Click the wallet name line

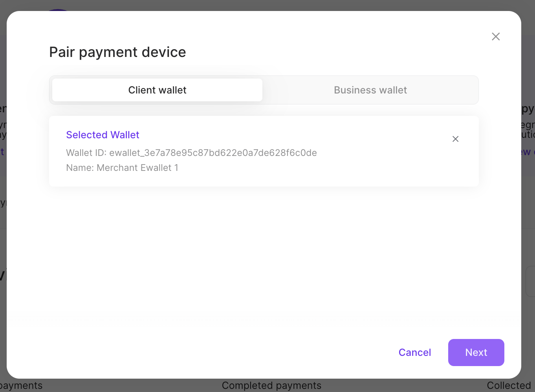click(x=122, y=168)
